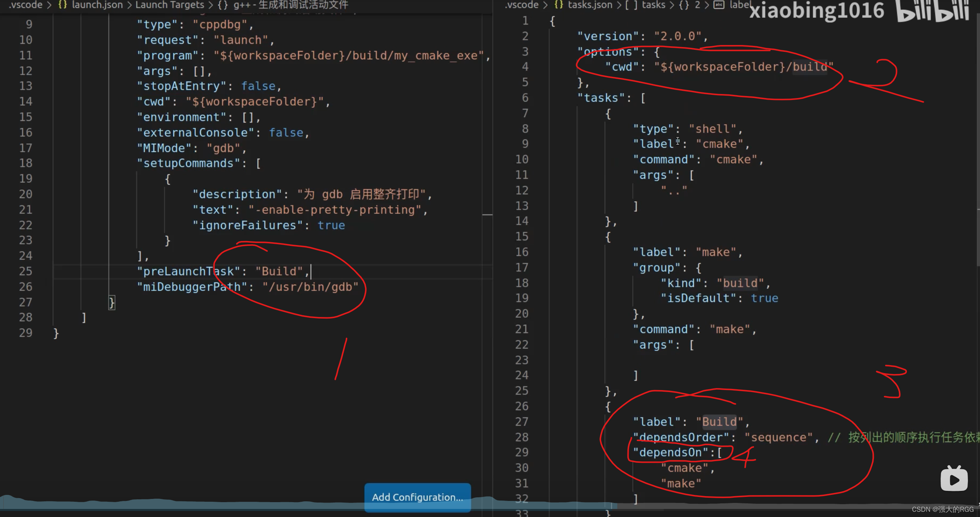The image size is (980, 517).
Task: Click the JSON braces icon before launch.json
Action: pos(63,5)
